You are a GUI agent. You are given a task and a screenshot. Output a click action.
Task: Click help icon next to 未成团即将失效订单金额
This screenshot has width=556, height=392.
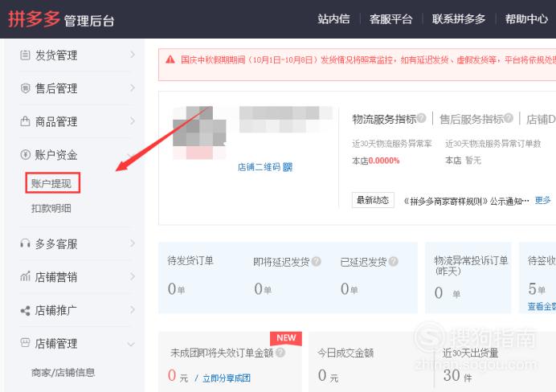(x=280, y=352)
